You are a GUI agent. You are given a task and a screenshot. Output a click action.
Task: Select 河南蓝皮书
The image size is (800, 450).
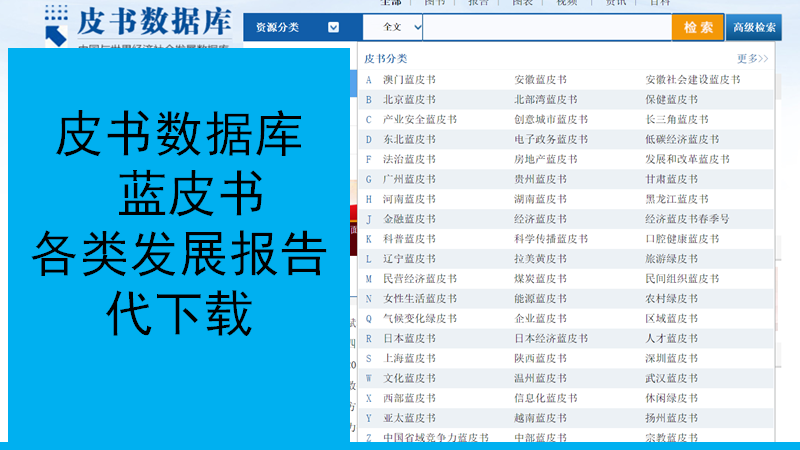pyautogui.click(x=409, y=199)
